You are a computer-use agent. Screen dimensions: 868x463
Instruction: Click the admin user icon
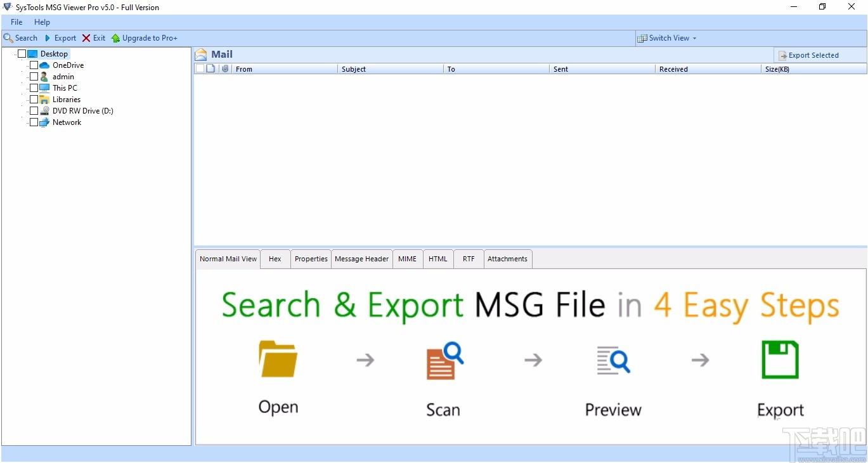44,77
